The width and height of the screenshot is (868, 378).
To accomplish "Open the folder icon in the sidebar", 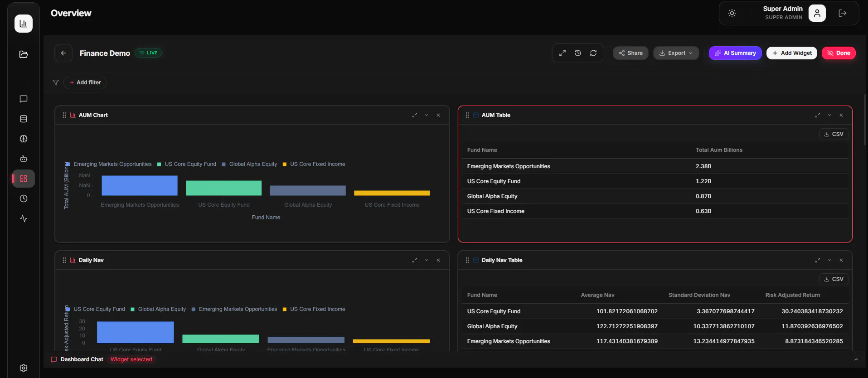I will tap(24, 54).
